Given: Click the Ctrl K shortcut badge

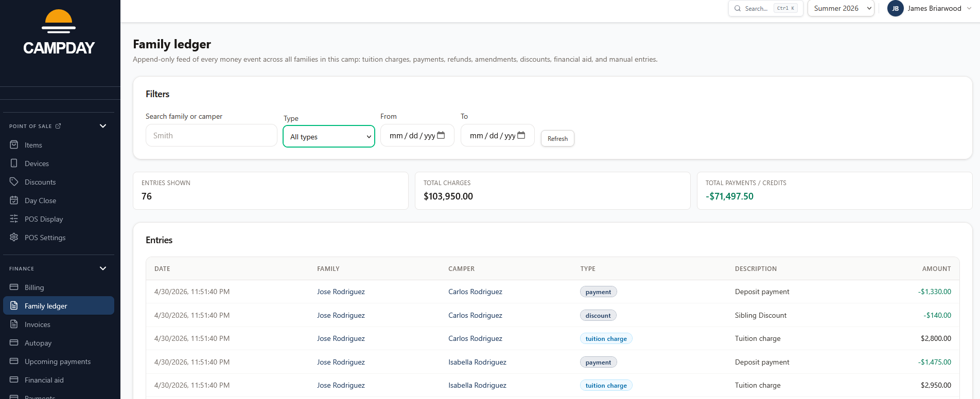Looking at the screenshot, I should pos(785,8).
